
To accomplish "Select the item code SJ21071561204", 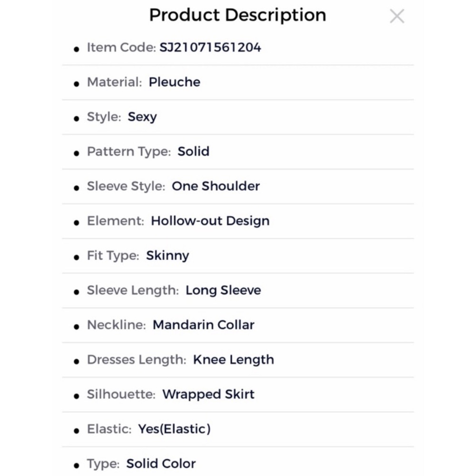I will 210,47.
